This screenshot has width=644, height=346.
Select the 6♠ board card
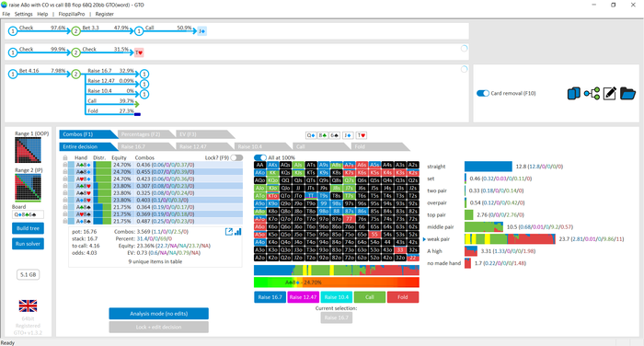tap(334, 135)
